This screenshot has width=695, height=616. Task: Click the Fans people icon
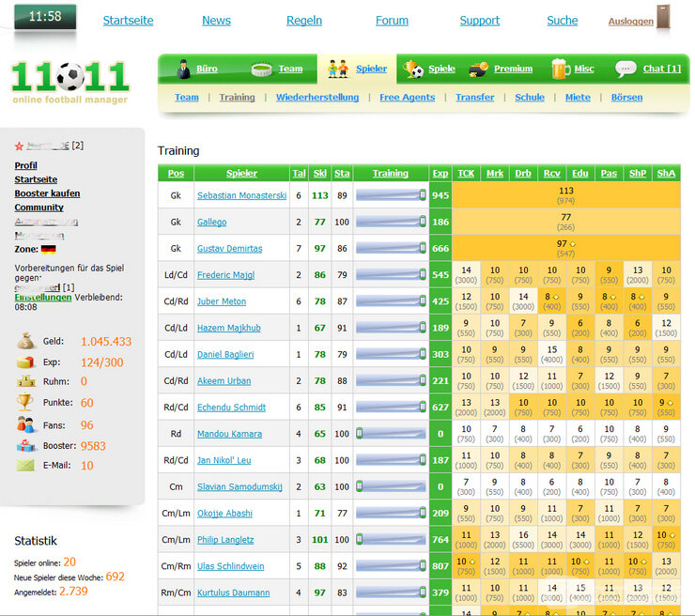click(25, 424)
